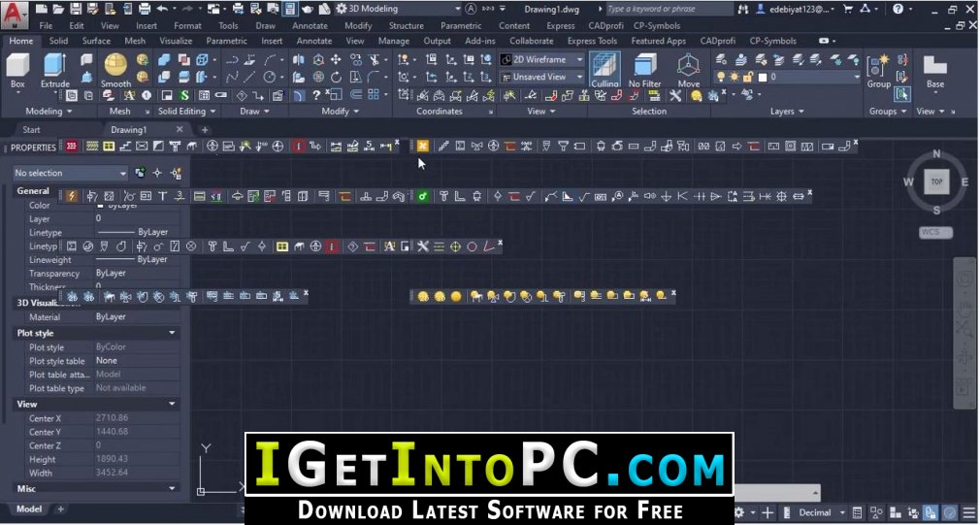The height and width of the screenshot is (525, 980).
Task: Click the Customization menu icon in status bar
Action: [x=968, y=511]
